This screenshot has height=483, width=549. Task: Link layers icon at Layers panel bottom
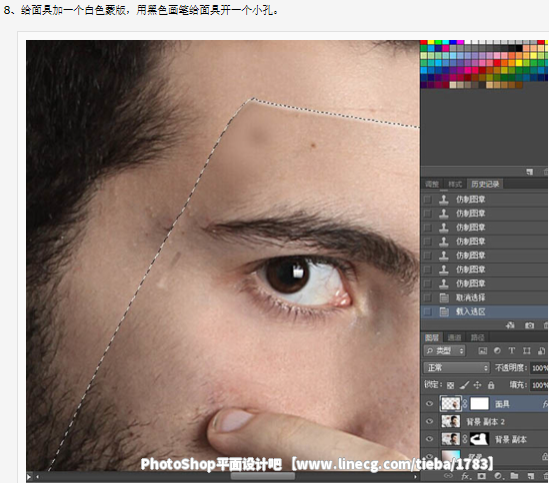point(448,476)
